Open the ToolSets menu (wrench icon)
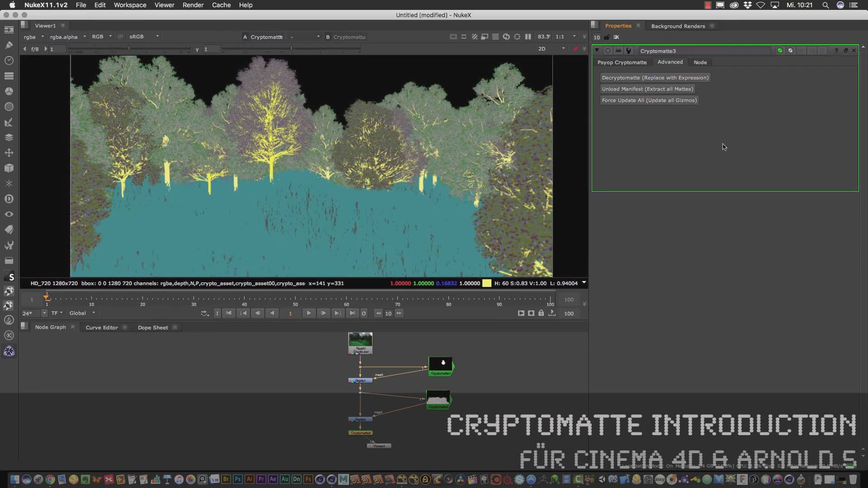 coord(9,245)
